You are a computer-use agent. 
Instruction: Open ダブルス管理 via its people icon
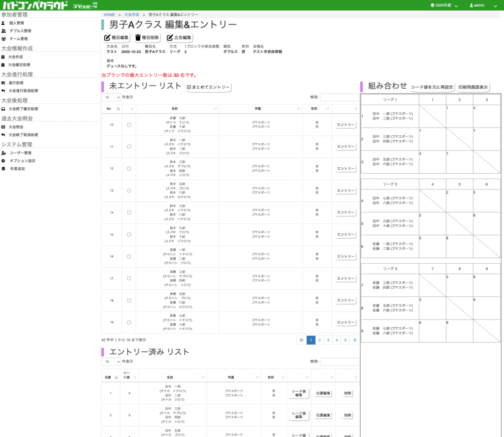[x=4, y=31]
